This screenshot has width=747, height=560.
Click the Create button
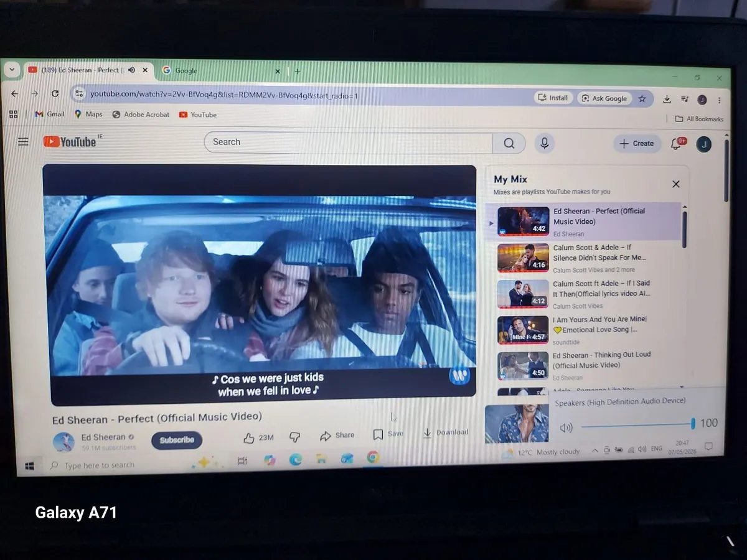pyautogui.click(x=637, y=143)
